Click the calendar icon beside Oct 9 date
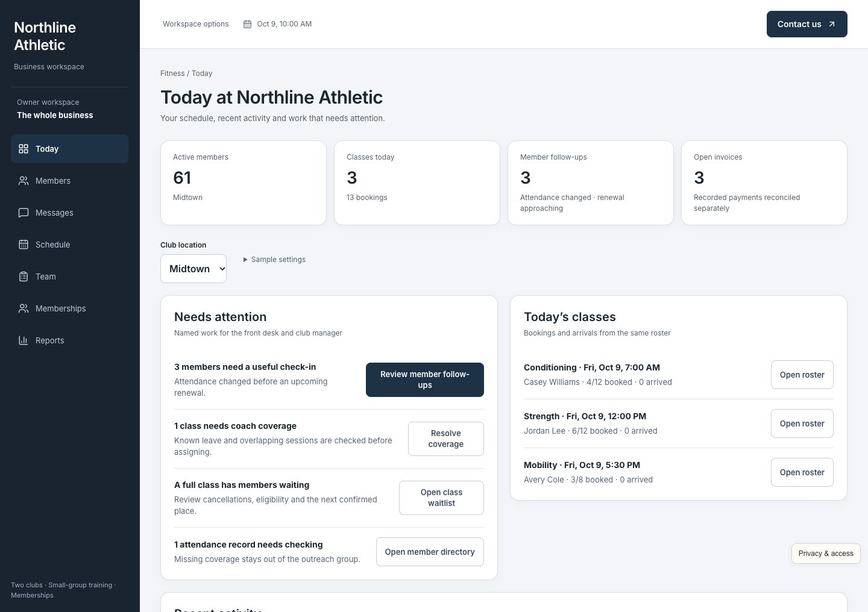The image size is (868, 612). tap(247, 24)
